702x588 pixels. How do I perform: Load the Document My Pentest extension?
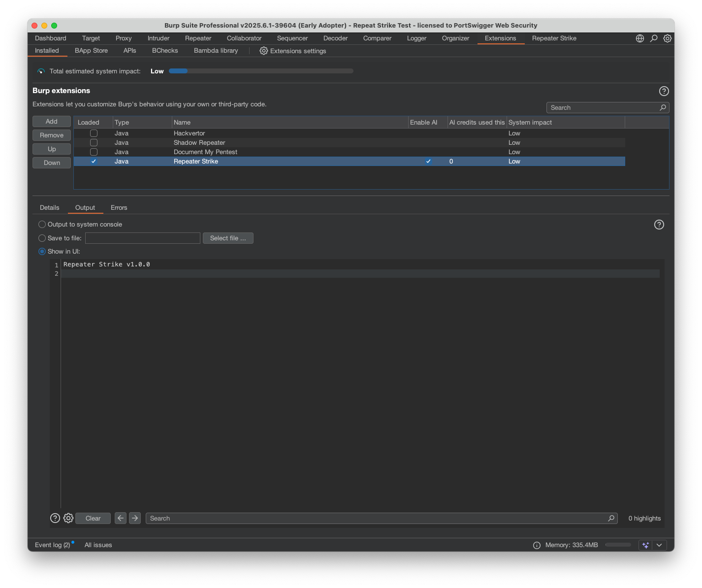coord(94,152)
